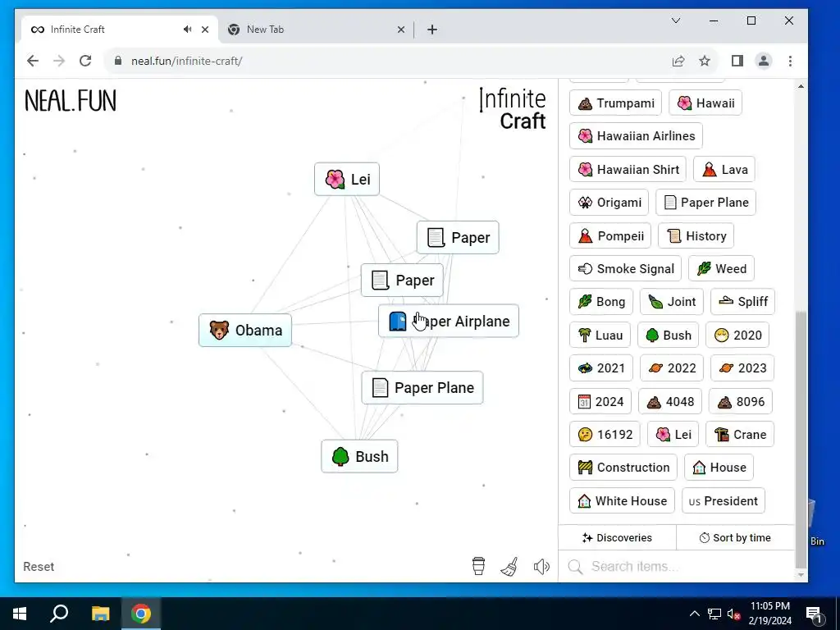
Task: Choose the Construction sidebar item
Action: tap(623, 467)
